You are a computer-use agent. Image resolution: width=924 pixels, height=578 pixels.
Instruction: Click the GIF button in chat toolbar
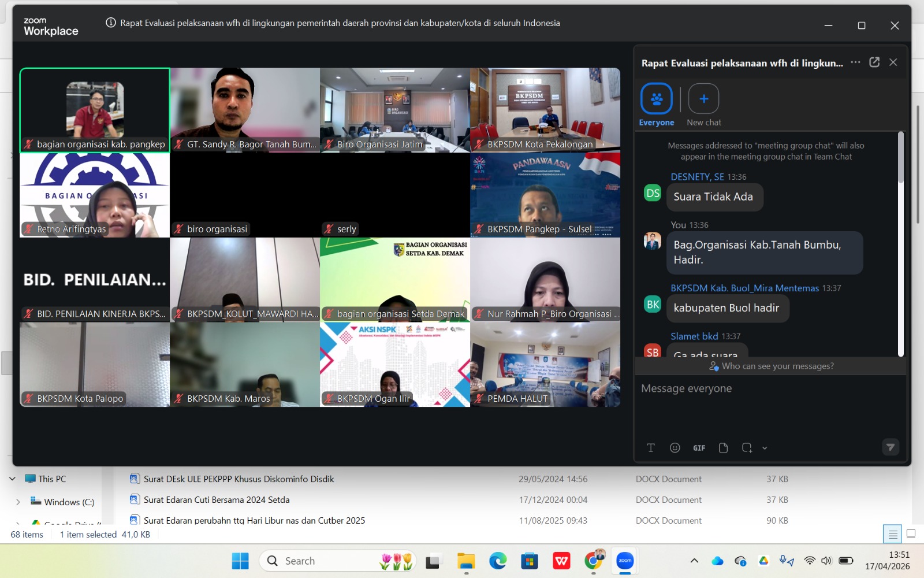699,447
